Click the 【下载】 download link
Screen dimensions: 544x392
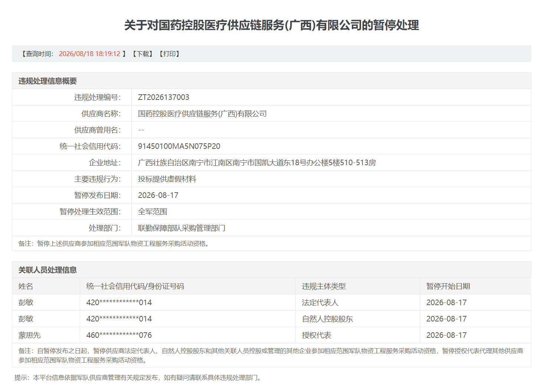(143, 54)
